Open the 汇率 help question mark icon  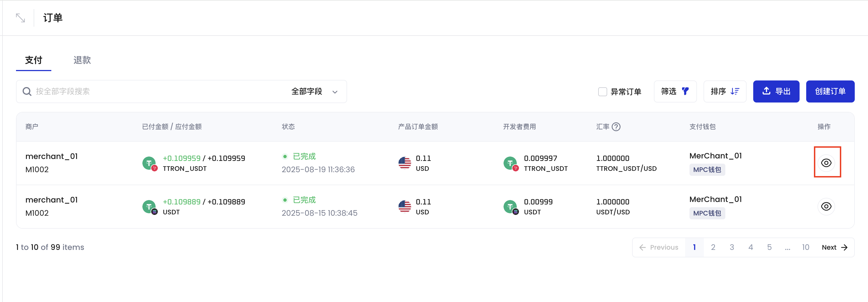point(616,127)
